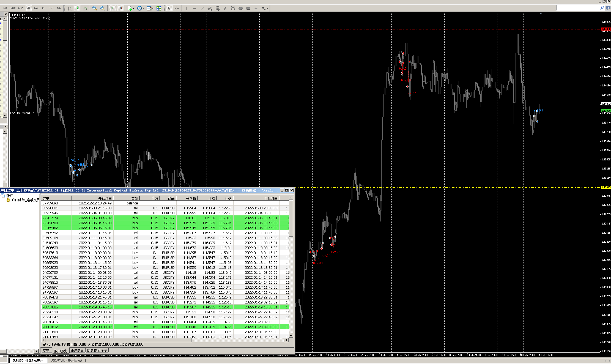Toggle chart auto scroll
This screenshot has width=611, height=364.
113,8
